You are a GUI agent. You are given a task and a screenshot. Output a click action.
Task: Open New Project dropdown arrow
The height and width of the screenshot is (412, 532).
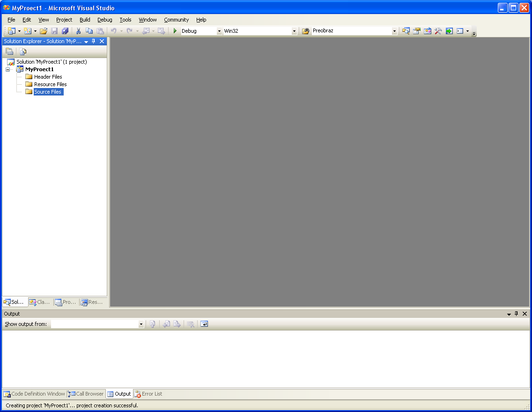click(19, 31)
